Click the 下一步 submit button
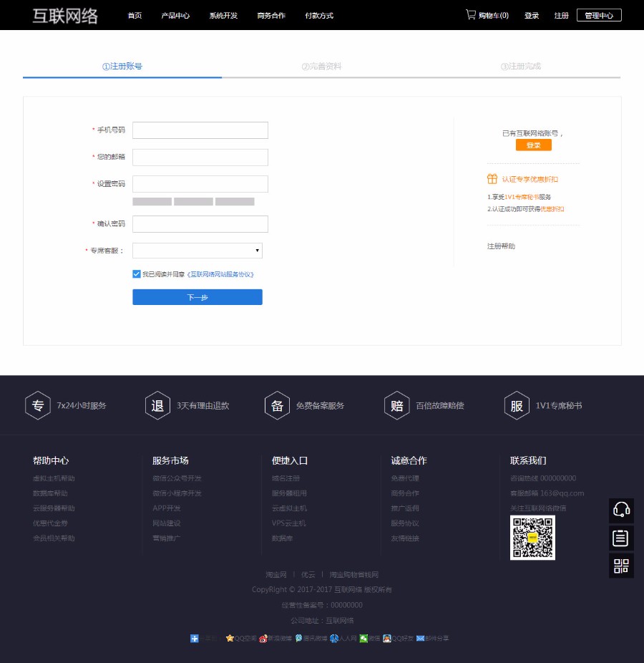This screenshot has width=644, height=663. pyautogui.click(x=197, y=297)
